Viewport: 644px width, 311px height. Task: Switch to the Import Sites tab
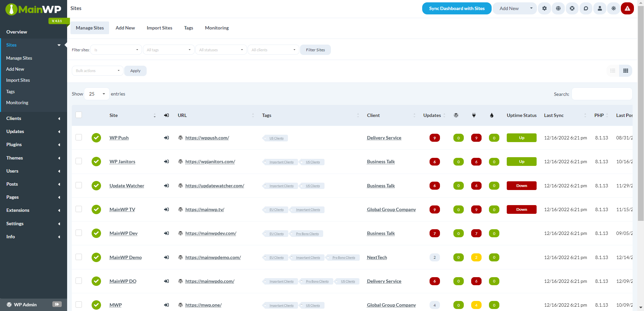point(159,28)
